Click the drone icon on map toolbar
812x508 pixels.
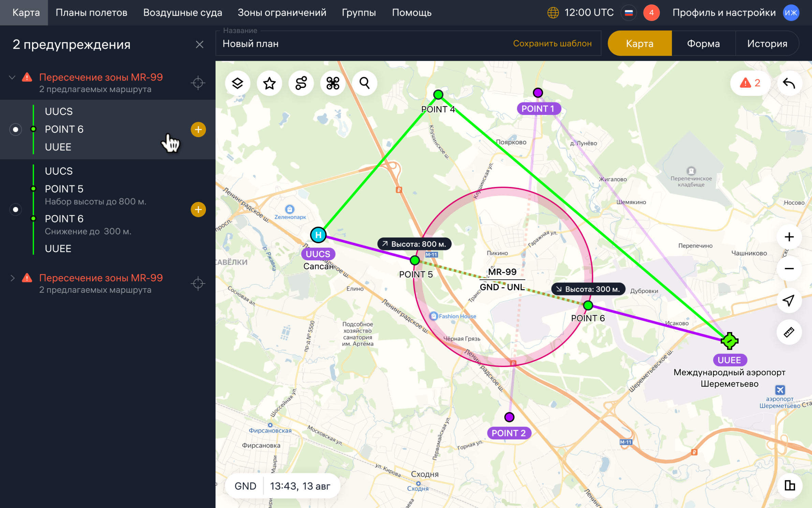point(333,83)
